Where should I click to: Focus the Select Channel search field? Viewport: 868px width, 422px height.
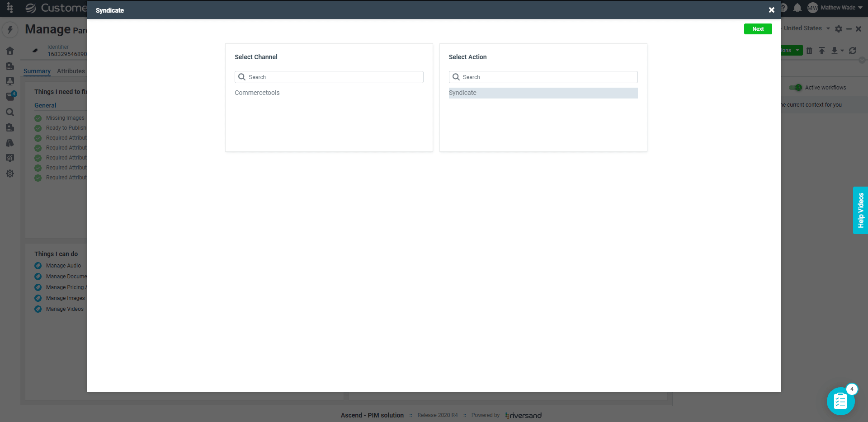[x=329, y=77]
